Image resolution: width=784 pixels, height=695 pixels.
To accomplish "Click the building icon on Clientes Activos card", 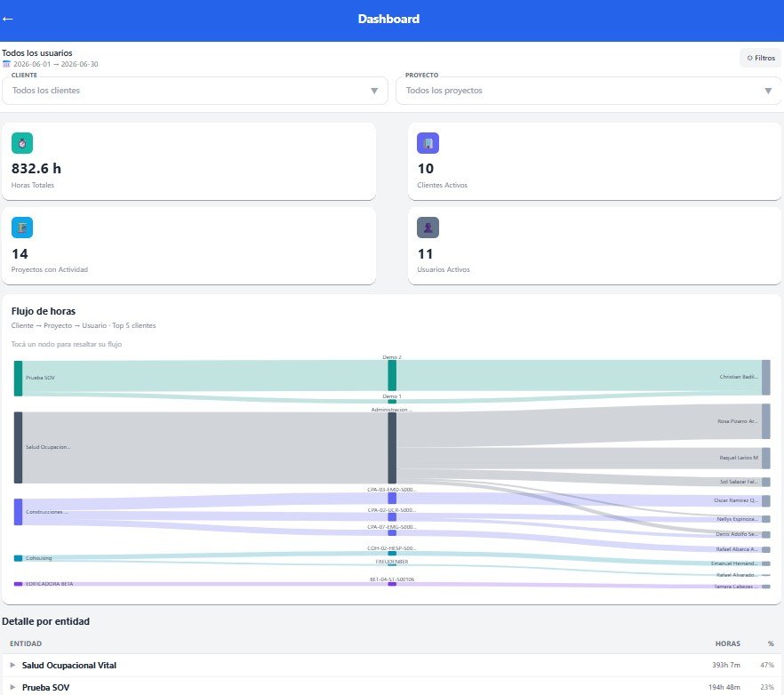I will (428, 143).
